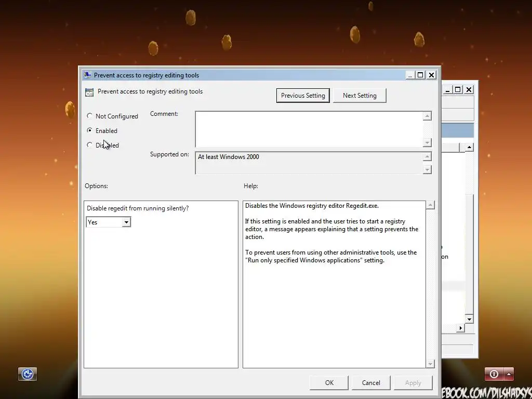Minimize the Prevent access dialog
The width and height of the screenshot is (532, 399).
click(410, 75)
